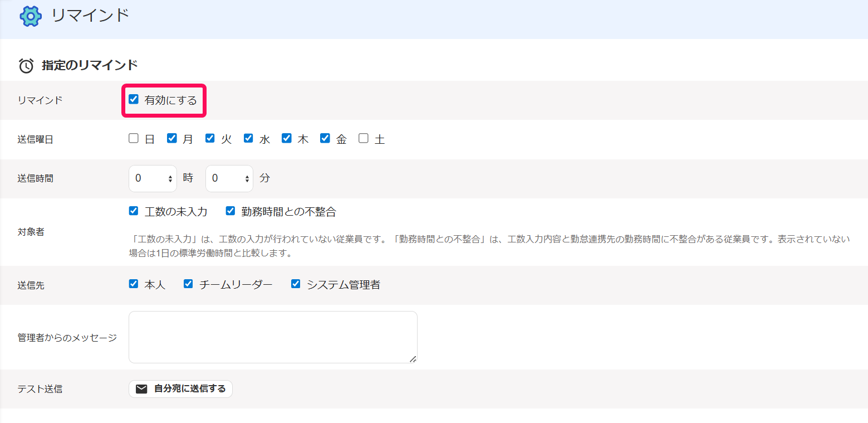Viewport: 868px width, 423px height.
Task: Uncheck the 水 (Wednesday) checkbox
Action: (x=248, y=138)
